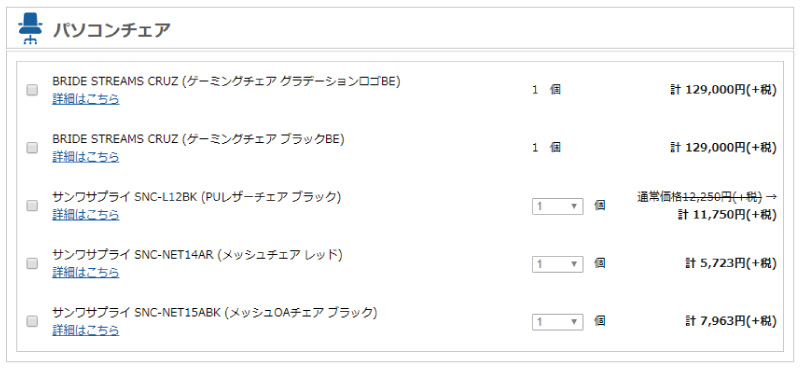
Task: Tick the SNC-NET15ABK メッシュOAチェア checkbox
Action: tap(32, 321)
